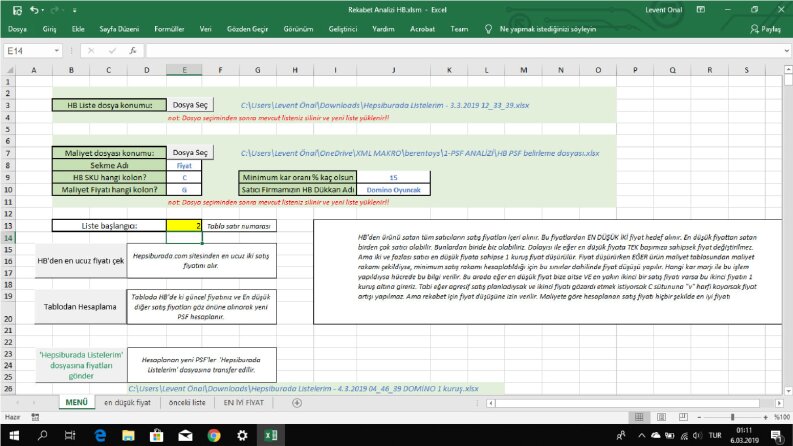Open the Görünüm tab
This screenshot has width=793, height=446.
[x=298, y=29]
